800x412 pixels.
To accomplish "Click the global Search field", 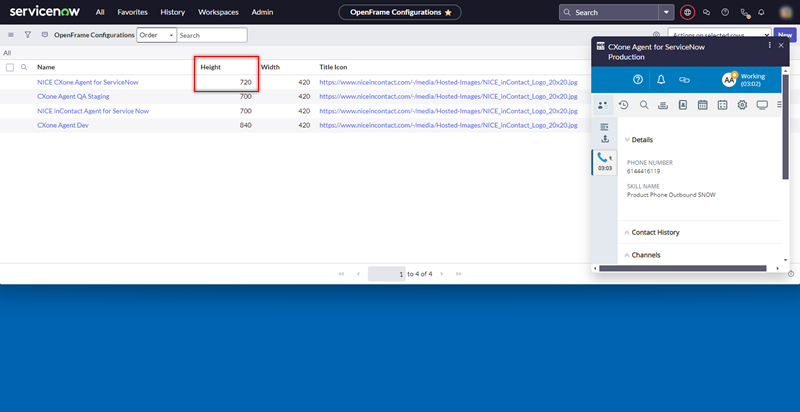I will (x=609, y=12).
